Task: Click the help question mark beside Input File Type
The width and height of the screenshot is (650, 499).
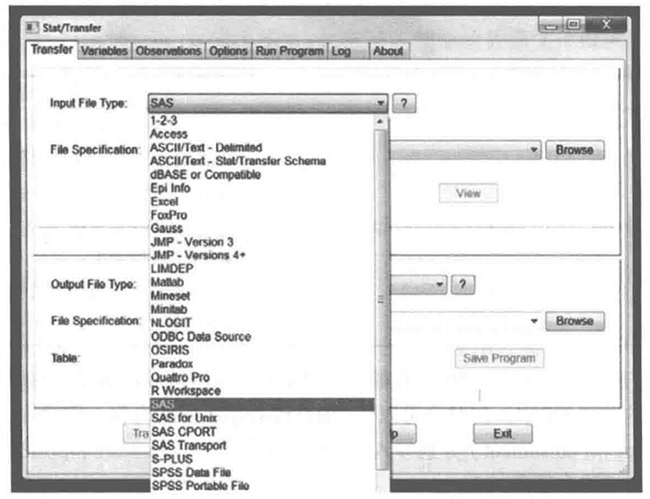Action: coord(405,103)
